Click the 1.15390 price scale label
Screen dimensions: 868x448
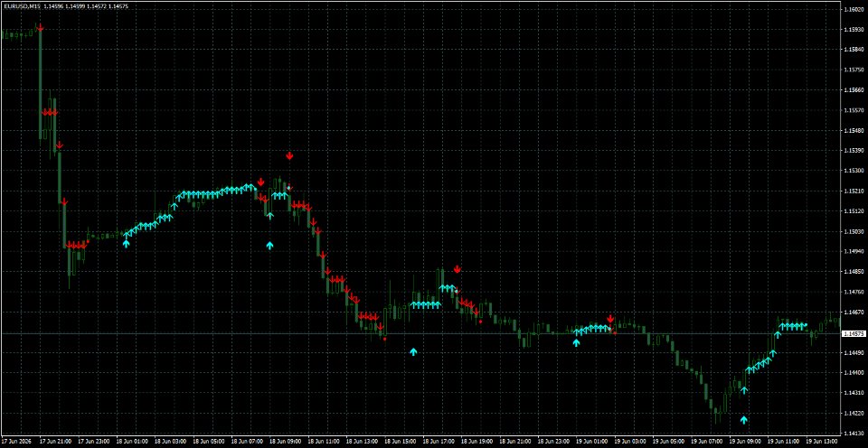[x=853, y=151]
